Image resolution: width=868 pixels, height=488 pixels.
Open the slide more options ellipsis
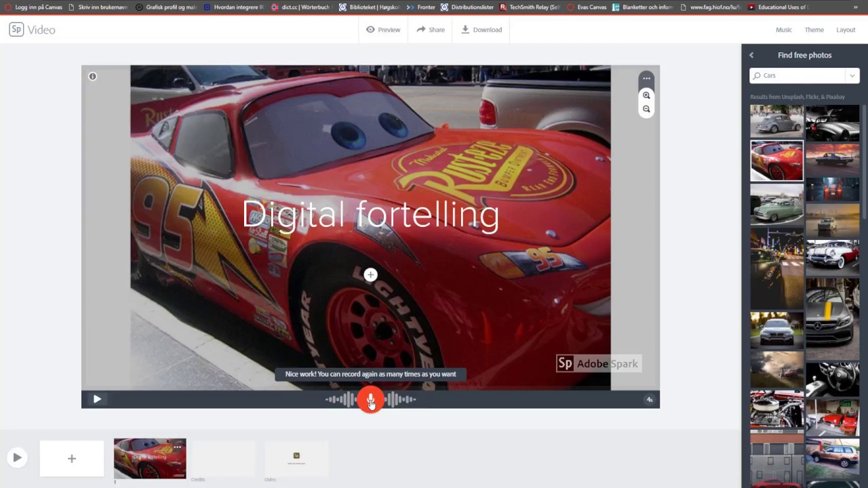[x=646, y=79]
